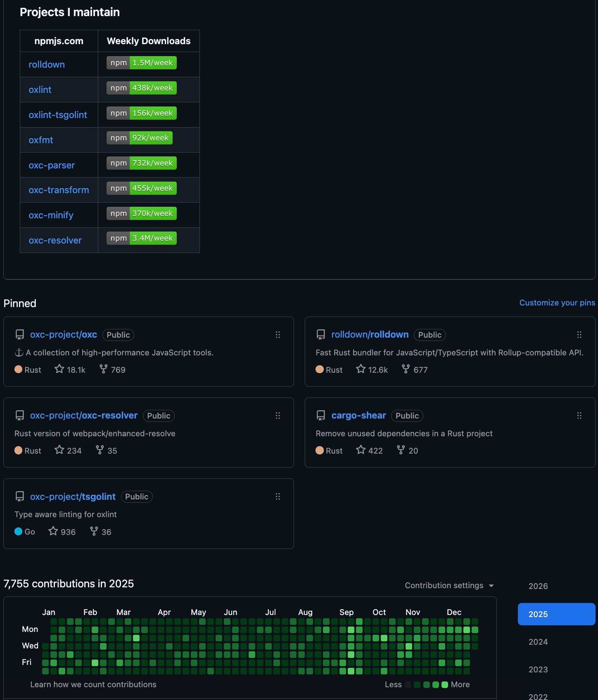Select the 2023 contribution year
This screenshot has height=700, width=598.
(538, 669)
